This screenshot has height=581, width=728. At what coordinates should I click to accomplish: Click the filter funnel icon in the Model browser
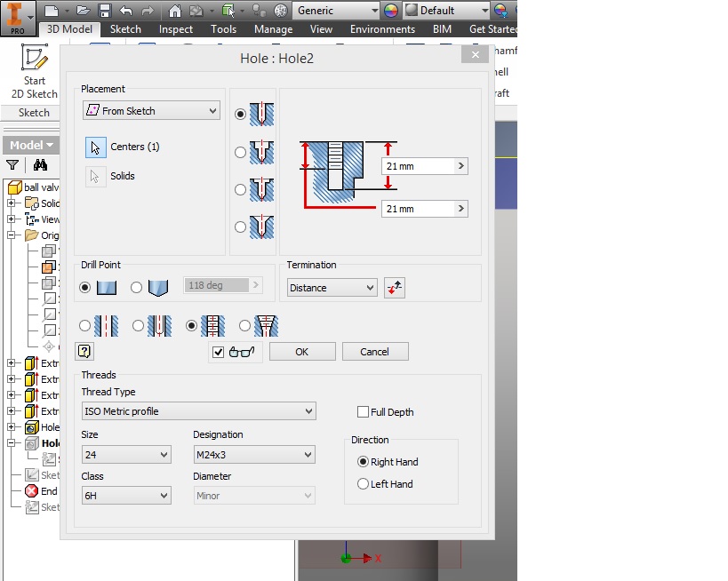coord(12,164)
